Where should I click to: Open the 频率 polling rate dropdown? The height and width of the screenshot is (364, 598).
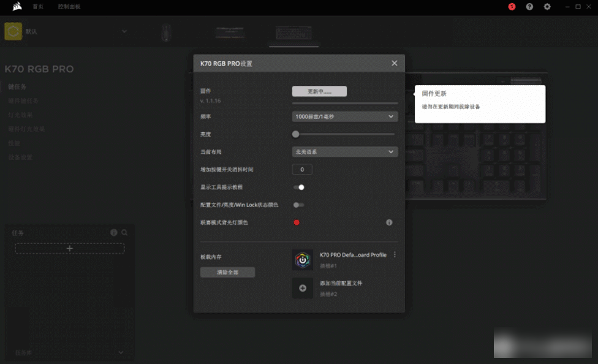(345, 116)
